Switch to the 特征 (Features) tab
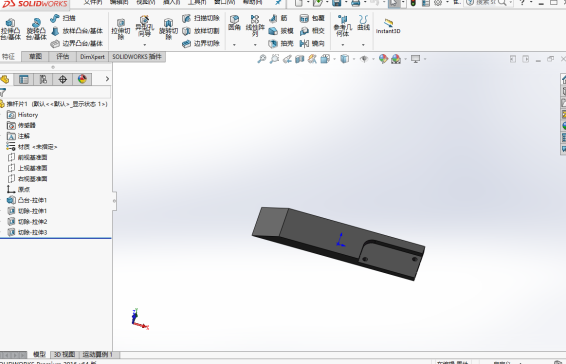566x364 pixels. pyautogui.click(x=8, y=57)
